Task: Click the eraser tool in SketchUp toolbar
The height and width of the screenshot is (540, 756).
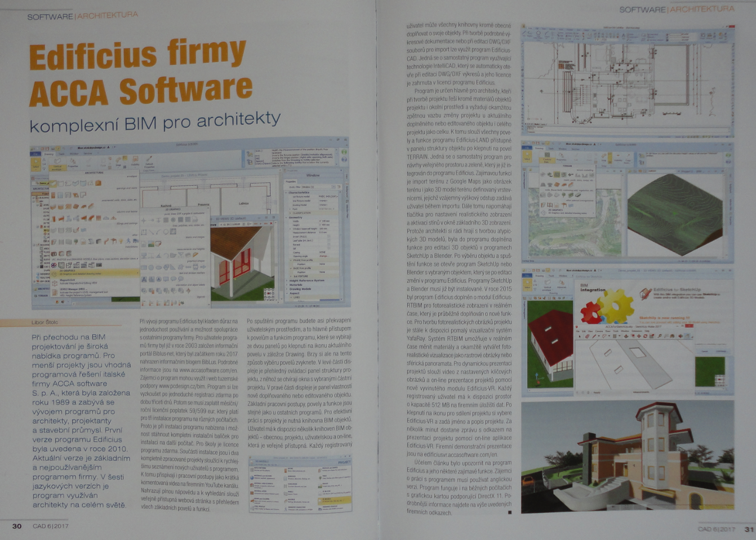Action: [588, 336]
